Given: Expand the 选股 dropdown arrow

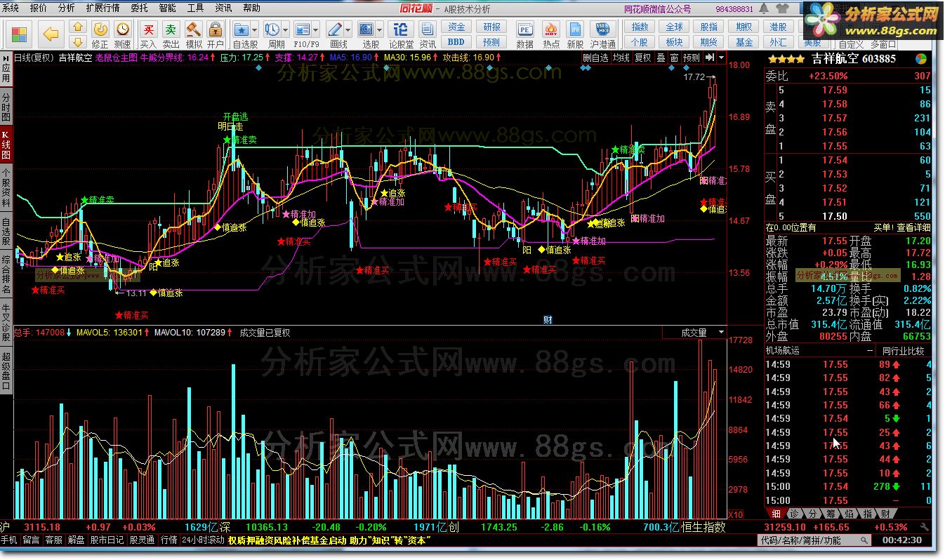Looking at the screenshot, I should 380,29.
